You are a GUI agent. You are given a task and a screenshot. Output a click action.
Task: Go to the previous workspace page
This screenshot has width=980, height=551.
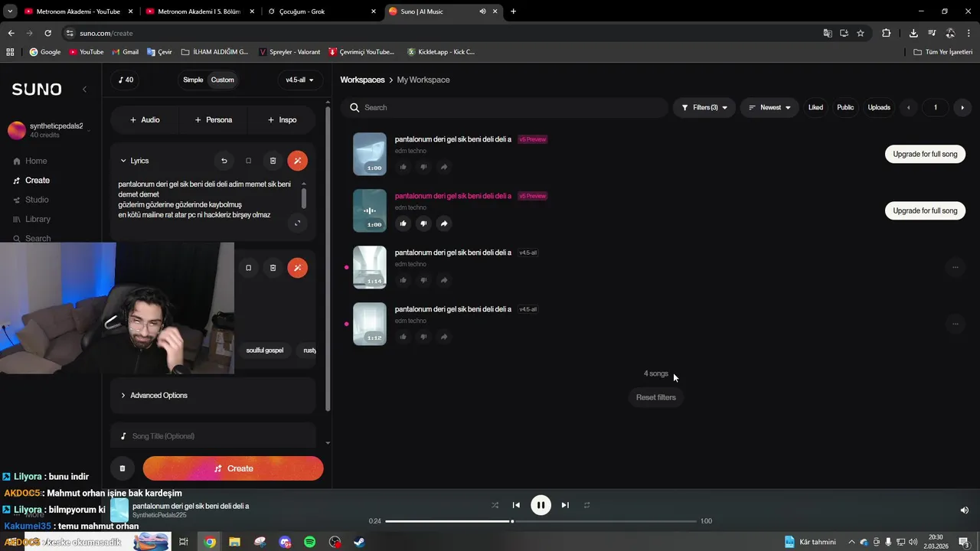(909, 107)
